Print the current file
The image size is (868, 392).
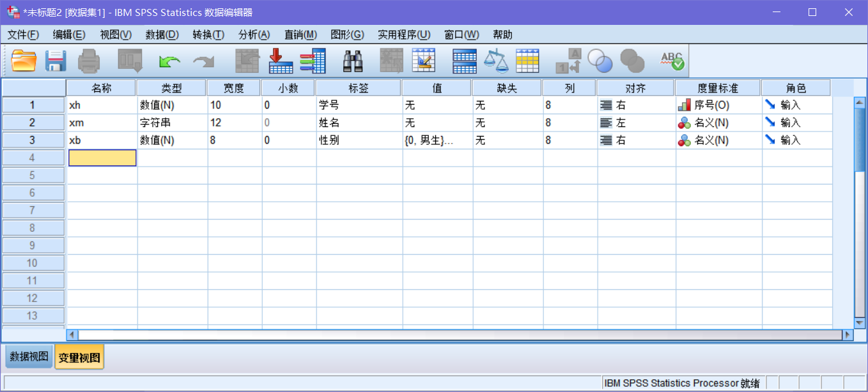click(89, 61)
